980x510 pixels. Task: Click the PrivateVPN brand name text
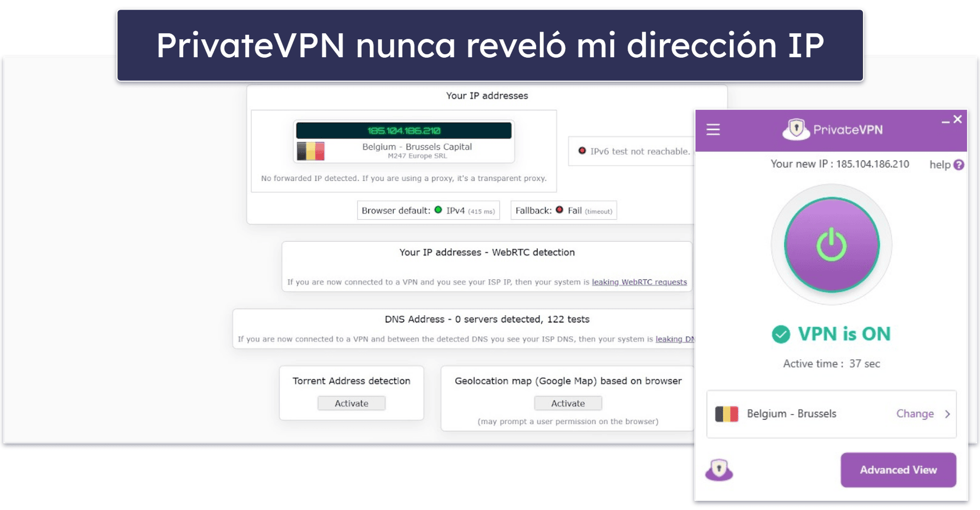pyautogui.click(x=848, y=130)
